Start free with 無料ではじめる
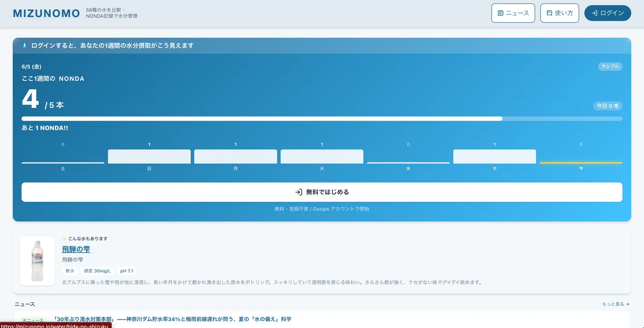The image size is (644, 328). [322, 192]
